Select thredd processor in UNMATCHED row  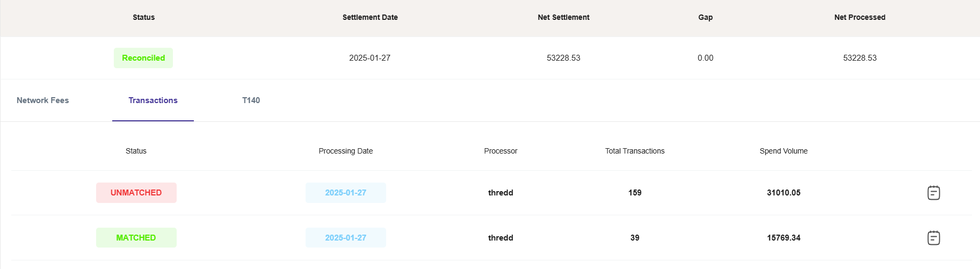(x=500, y=193)
